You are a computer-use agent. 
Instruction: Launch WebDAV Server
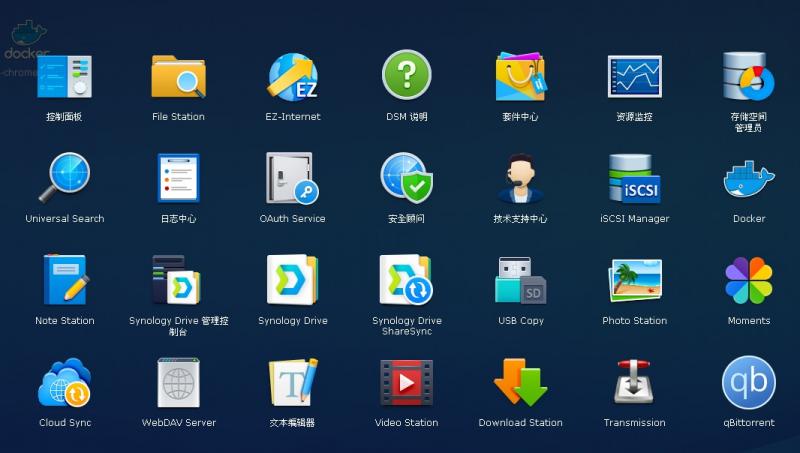click(x=178, y=382)
